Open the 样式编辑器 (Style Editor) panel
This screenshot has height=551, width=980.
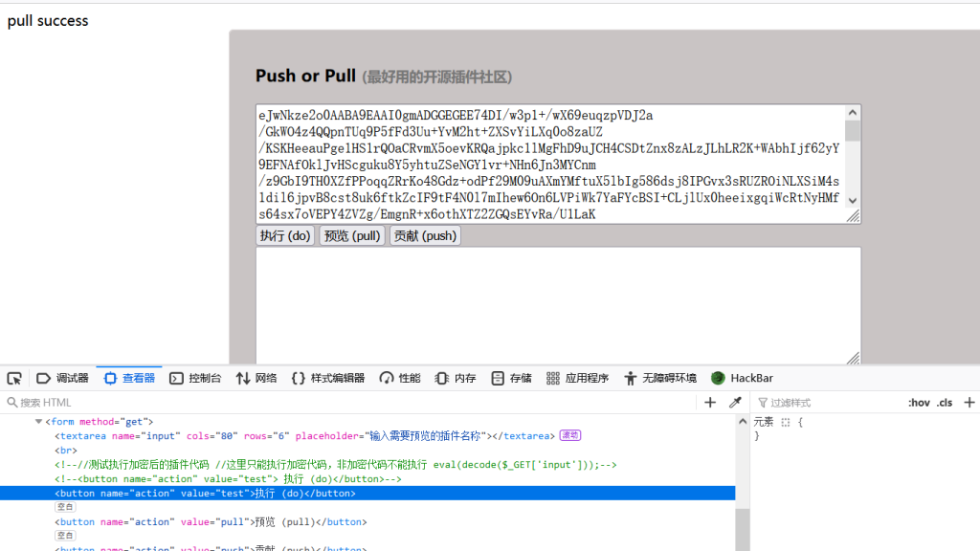(x=327, y=378)
